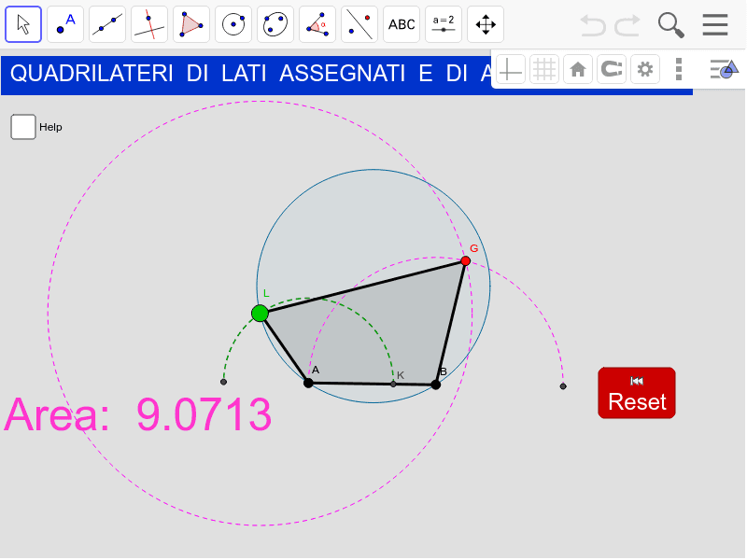
Task: Toggle the style bar views icon
Action: pos(724,69)
